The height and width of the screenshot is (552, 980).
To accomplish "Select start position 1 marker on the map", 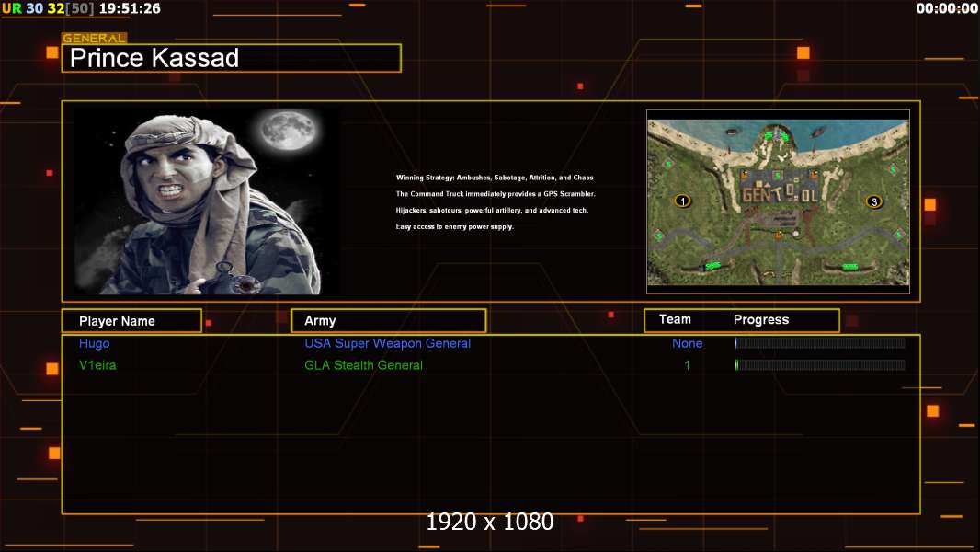I will (682, 201).
